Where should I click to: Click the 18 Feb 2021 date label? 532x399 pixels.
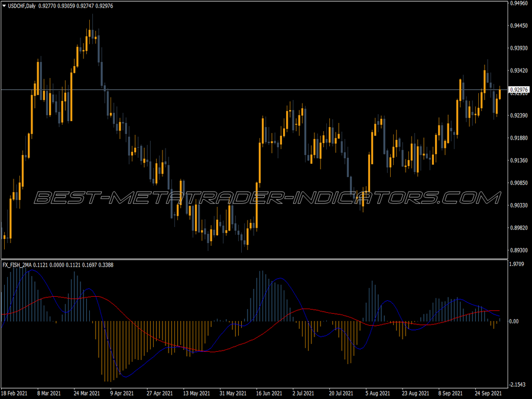(x=14, y=394)
